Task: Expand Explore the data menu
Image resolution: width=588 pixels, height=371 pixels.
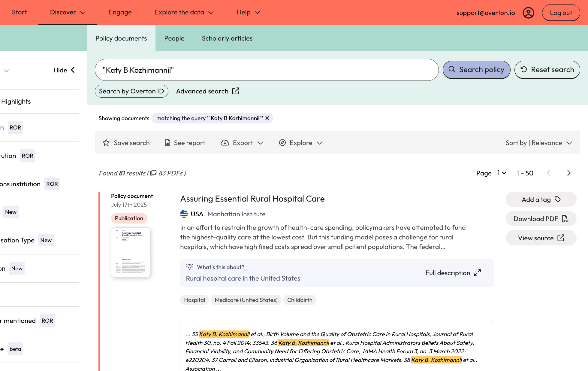Action: click(x=184, y=12)
